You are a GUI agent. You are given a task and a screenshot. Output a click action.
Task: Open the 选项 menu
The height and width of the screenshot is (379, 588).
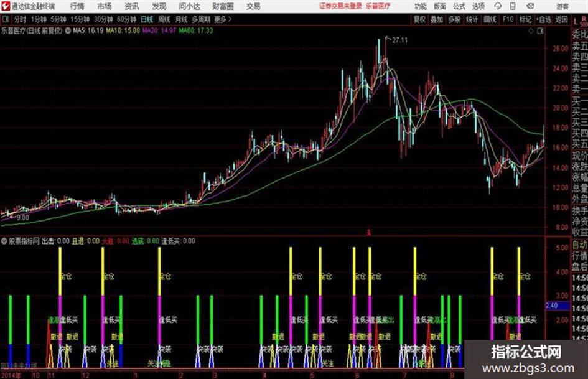click(x=478, y=6)
